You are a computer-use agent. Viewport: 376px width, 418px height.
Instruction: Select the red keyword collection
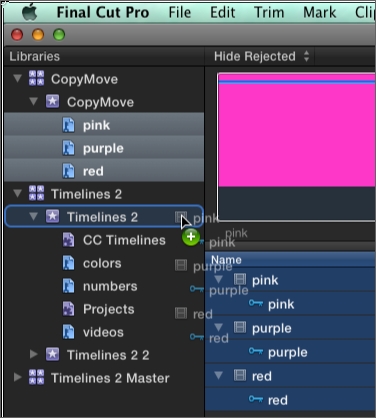click(104, 171)
